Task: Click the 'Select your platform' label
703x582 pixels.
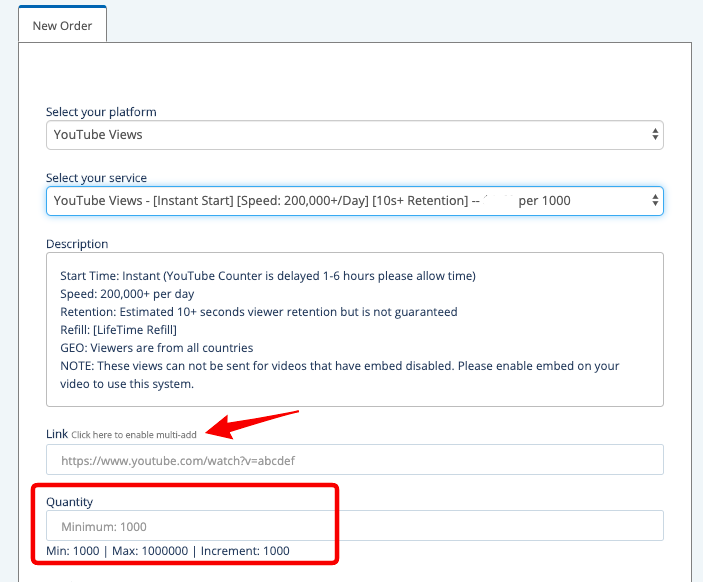Action: [101, 112]
